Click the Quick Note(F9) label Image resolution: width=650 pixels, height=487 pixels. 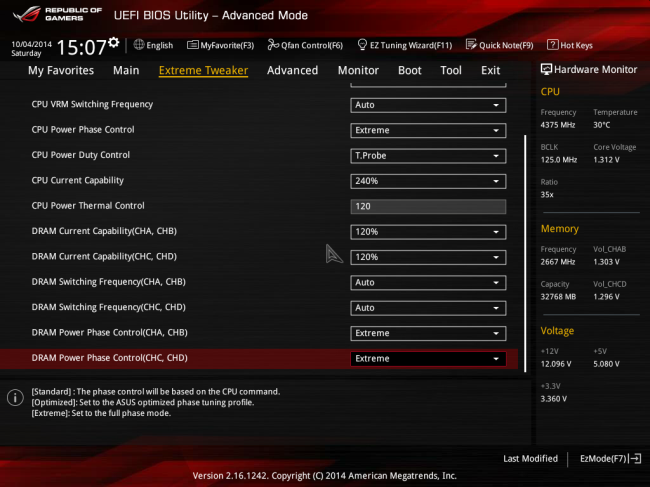tap(506, 45)
